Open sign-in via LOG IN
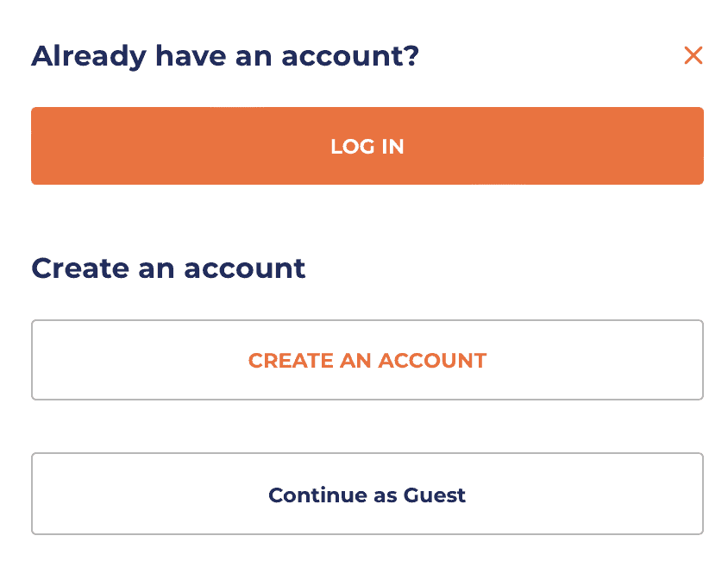 click(x=367, y=146)
